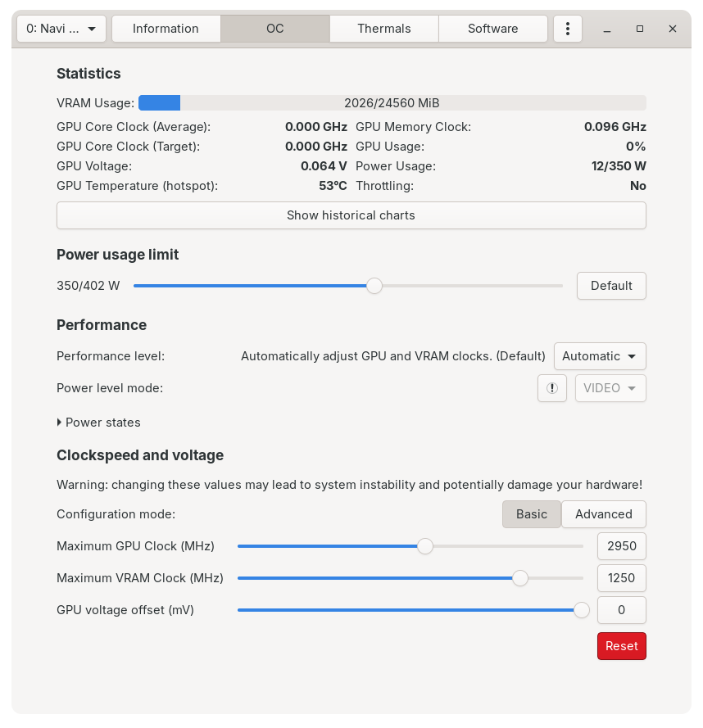This screenshot has width=703, height=728.
Task: Select the Maximum VRAM Clock value field
Action: click(x=621, y=578)
